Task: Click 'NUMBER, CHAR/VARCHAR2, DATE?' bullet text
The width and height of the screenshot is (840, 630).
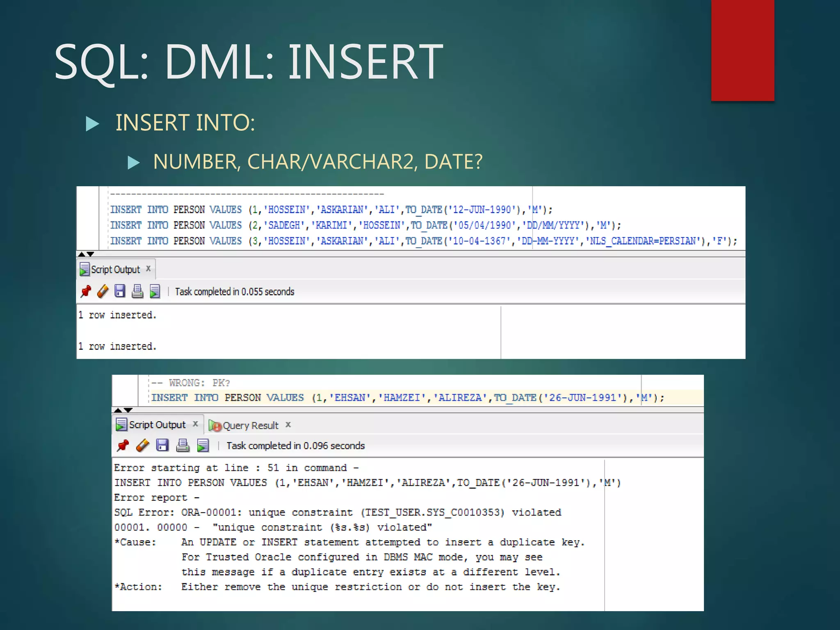Action: (318, 162)
